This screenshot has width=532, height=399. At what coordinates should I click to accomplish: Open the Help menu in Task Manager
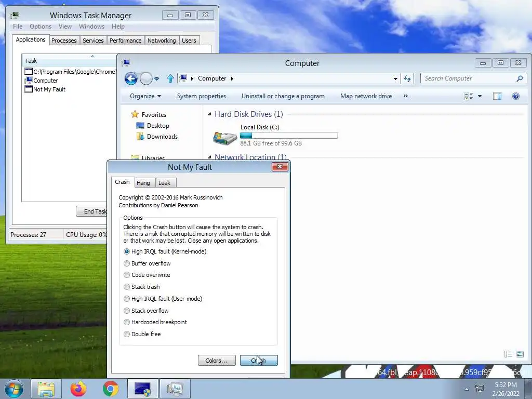point(118,26)
